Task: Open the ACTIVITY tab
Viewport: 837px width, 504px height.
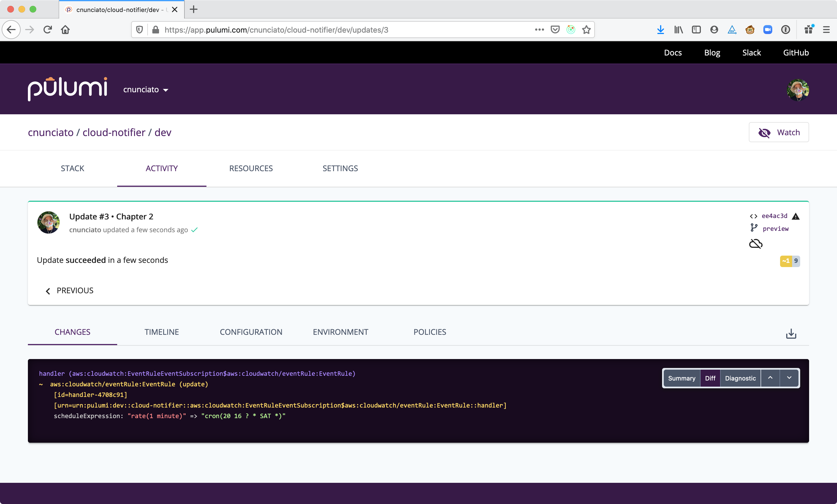Action: (162, 168)
